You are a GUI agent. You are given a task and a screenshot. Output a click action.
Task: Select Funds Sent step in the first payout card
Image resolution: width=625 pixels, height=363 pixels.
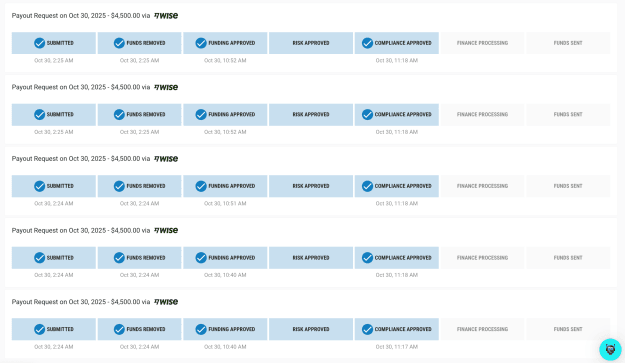(568, 43)
